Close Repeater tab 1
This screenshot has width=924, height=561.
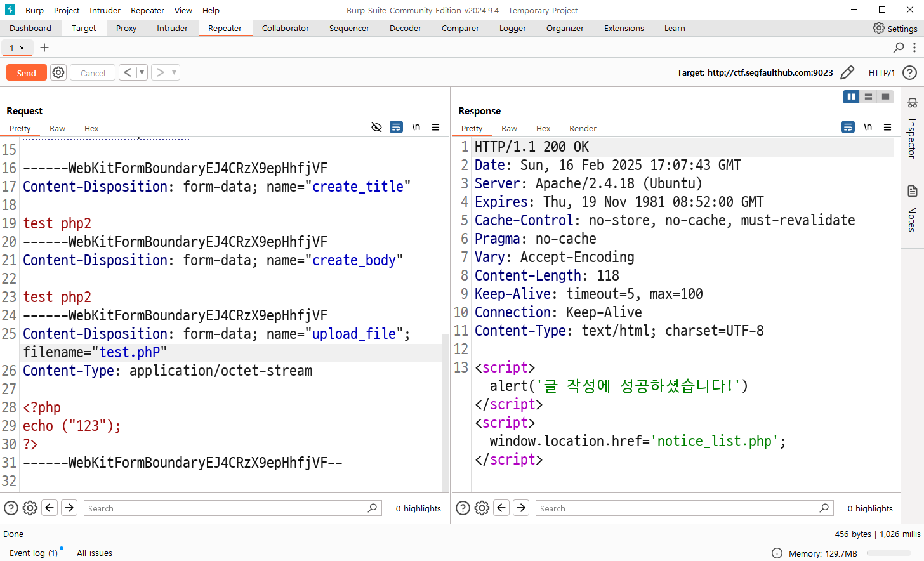tap(22, 48)
